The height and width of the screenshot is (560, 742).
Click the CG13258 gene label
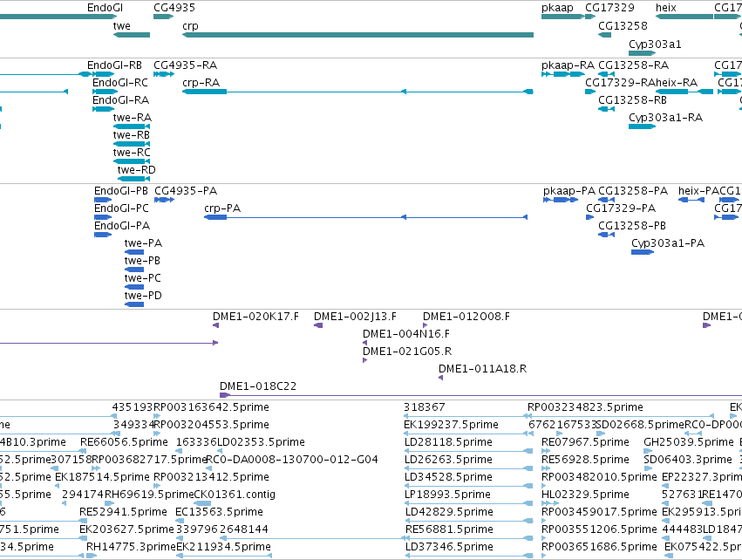coord(623,25)
